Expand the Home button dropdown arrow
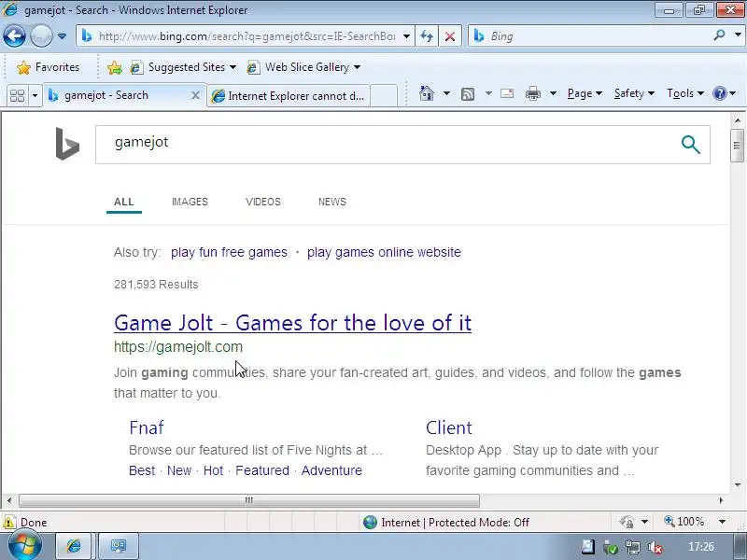 click(446, 93)
